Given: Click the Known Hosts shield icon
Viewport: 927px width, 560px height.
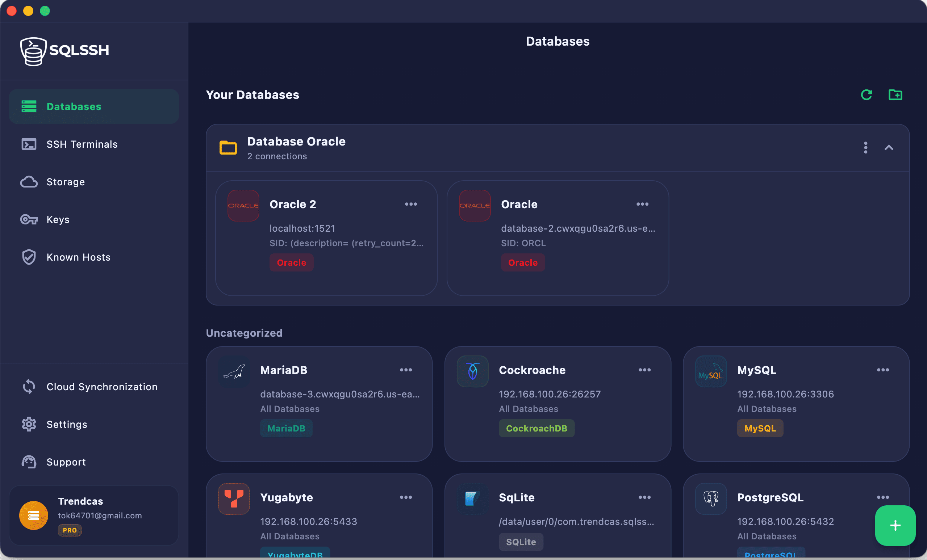Looking at the screenshot, I should 29,257.
